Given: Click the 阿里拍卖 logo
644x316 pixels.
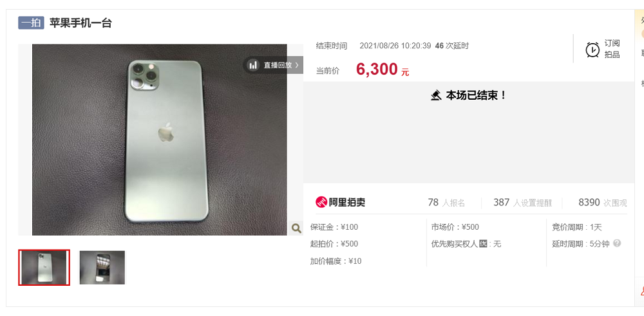Looking at the screenshot, I should pos(340,202).
